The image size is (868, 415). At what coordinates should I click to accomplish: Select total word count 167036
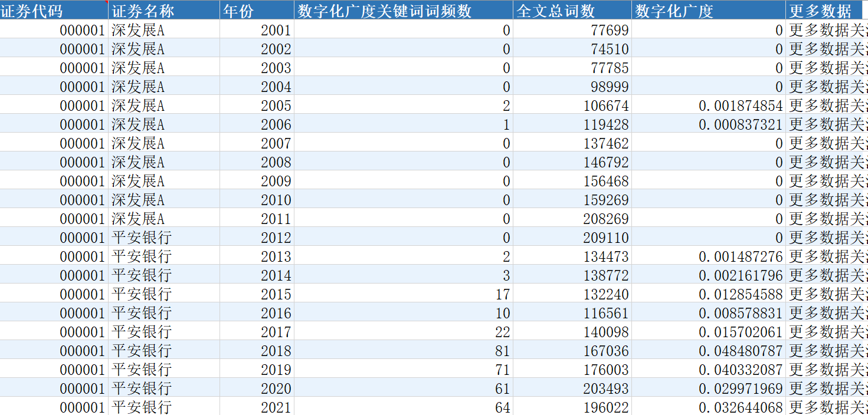click(572, 351)
